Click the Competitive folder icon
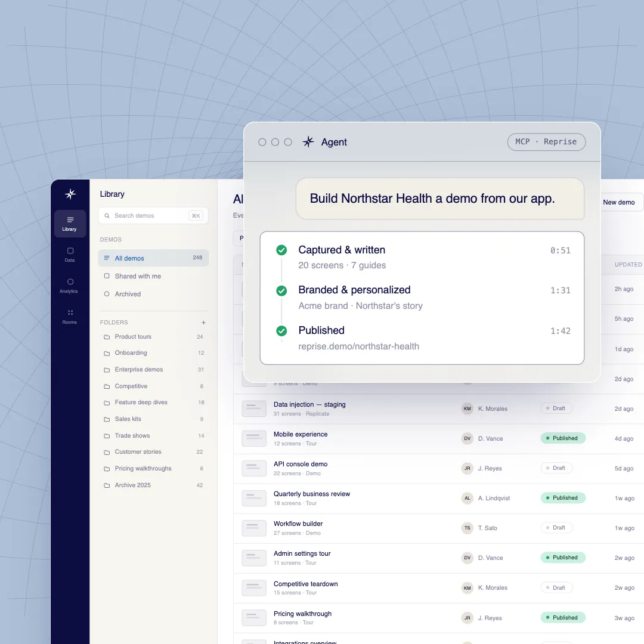 tap(107, 386)
